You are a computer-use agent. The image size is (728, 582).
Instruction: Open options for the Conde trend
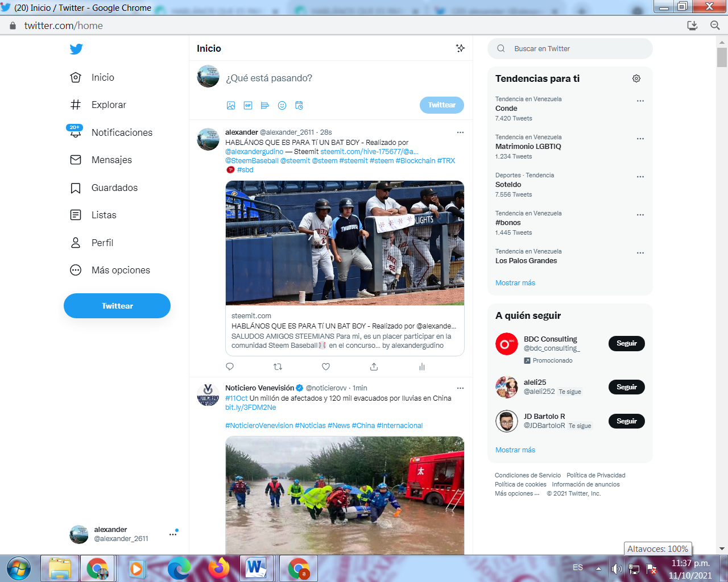point(640,101)
